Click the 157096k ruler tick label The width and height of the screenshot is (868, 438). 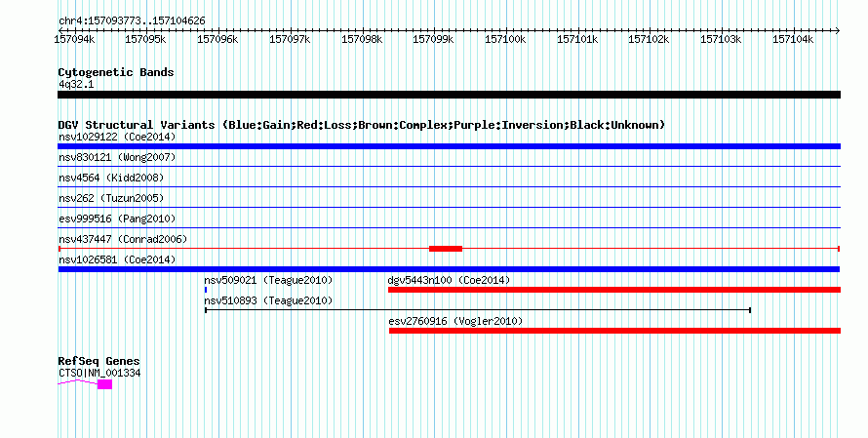[x=217, y=39]
